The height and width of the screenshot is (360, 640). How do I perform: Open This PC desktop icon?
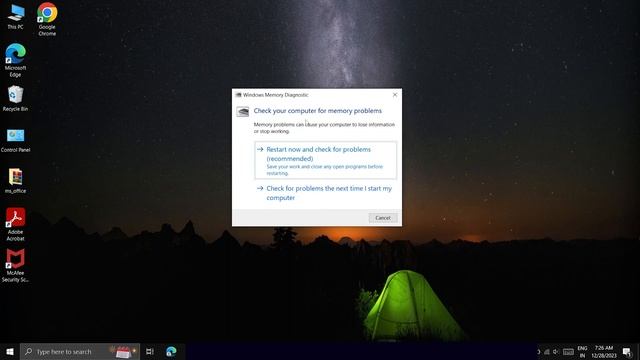point(16,17)
